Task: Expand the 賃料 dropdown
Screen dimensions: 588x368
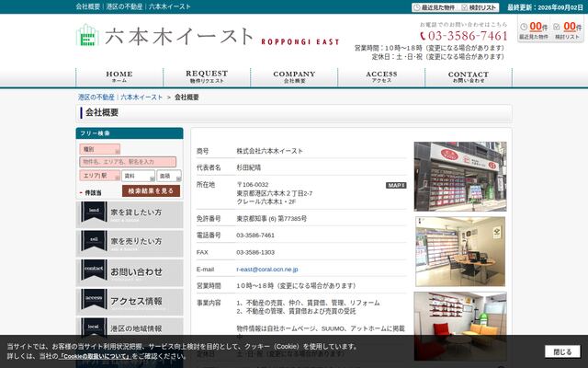Action: pos(138,176)
